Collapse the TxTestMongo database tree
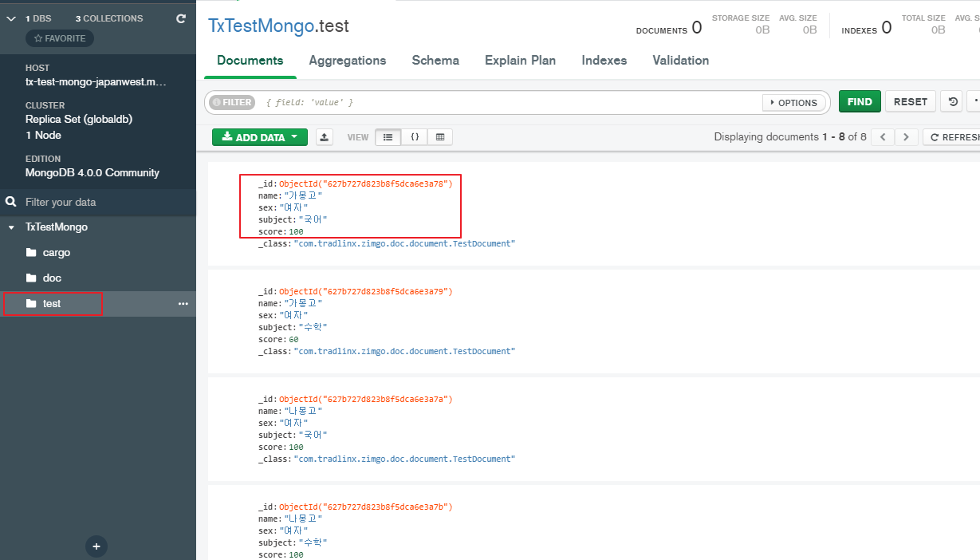This screenshot has height=560, width=980. tap(11, 227)
